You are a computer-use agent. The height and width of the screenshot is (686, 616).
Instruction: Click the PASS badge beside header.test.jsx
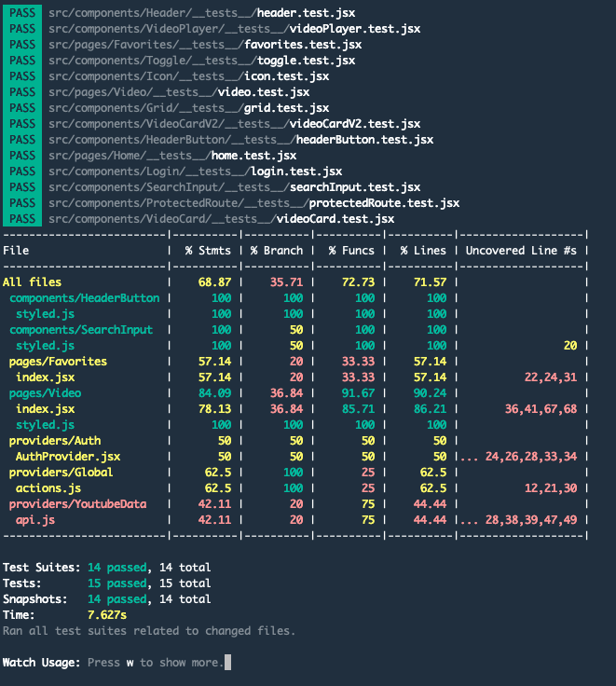[22, 13]
